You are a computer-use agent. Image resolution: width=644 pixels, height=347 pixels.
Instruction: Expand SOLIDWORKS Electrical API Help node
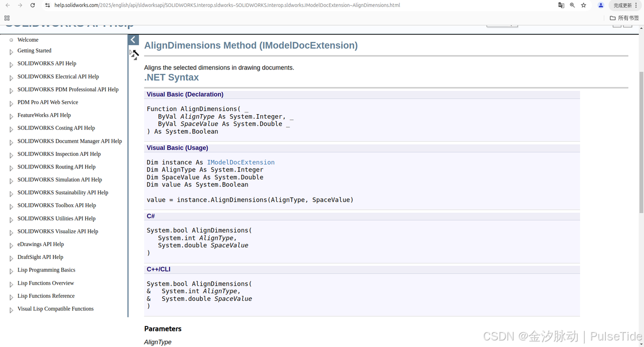coord(11,78)
